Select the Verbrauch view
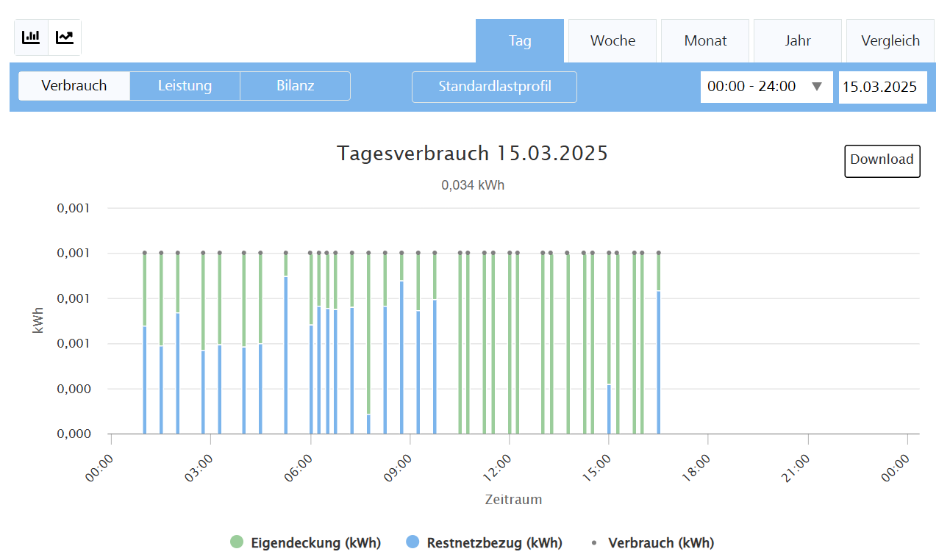This screenshot has height=560, width=950. 74,86
